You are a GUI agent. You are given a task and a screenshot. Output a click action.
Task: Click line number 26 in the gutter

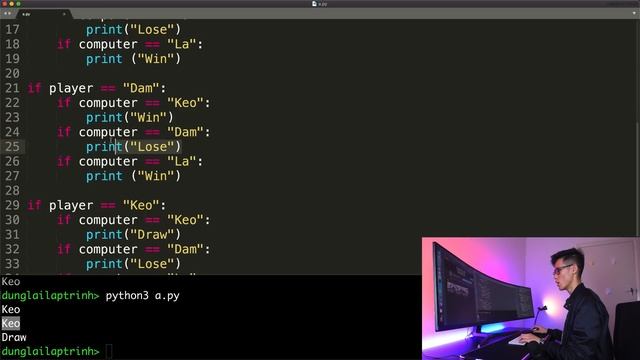pyautogui.click(x=12, y=162)
